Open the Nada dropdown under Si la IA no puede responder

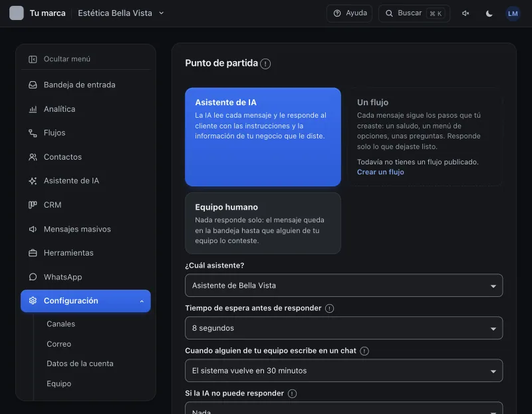tap(344, 409)
